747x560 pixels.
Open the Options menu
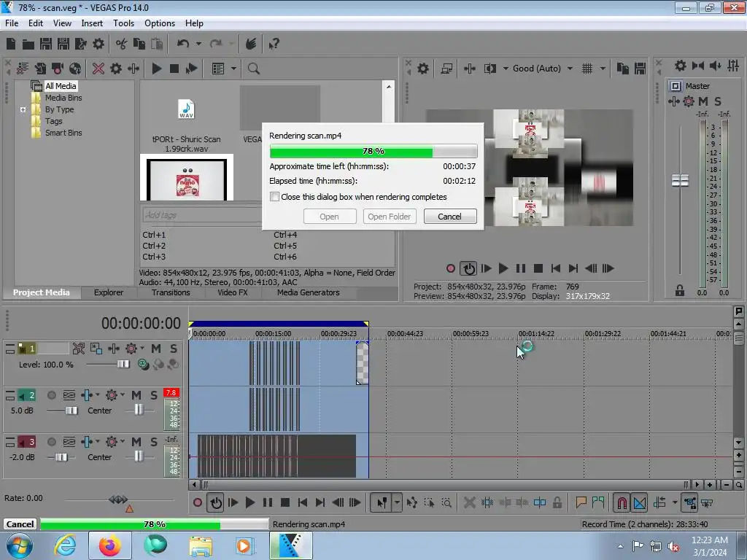click(x=160, y=23)
